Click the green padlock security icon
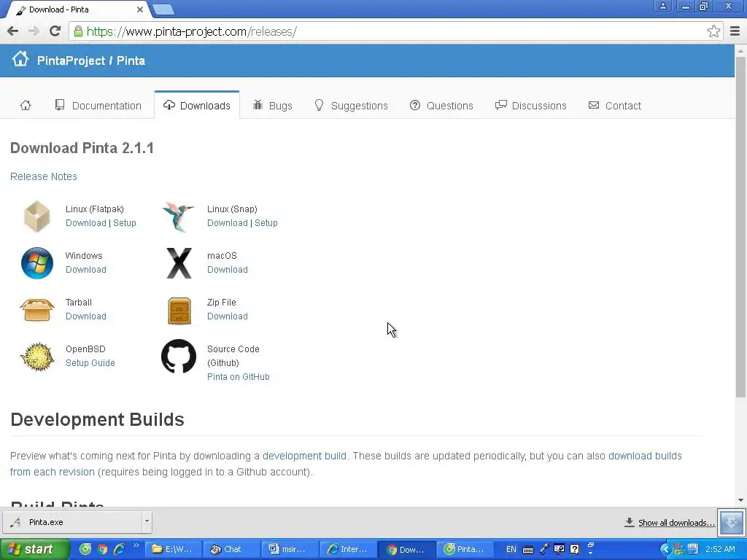747x560 pixels. pos(78,31)
